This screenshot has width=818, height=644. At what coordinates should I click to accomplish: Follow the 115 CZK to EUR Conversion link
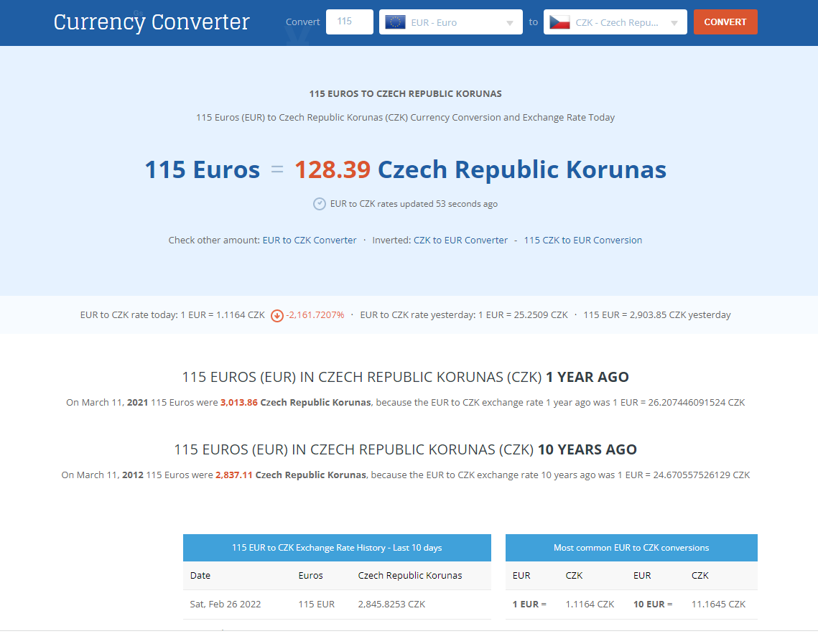pyautogui.click(x=582, y=241)
